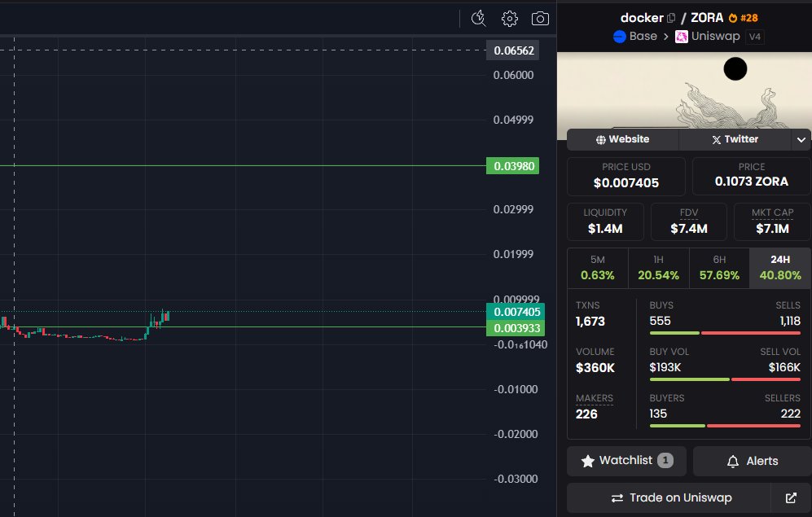Click the FDV $7.4M box
Viewport: 812px width, 517px height.
(x=689, y=221)
